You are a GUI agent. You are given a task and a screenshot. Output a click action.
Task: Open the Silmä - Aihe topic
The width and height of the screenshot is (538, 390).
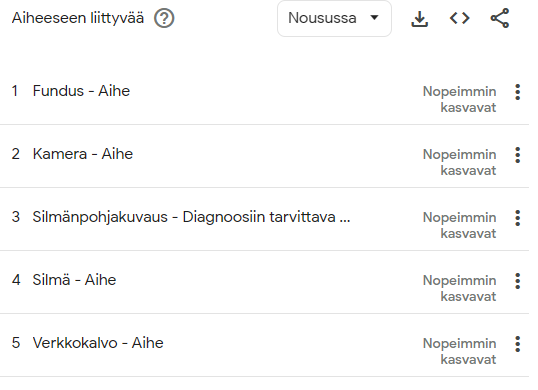click(x=74, y=280)
